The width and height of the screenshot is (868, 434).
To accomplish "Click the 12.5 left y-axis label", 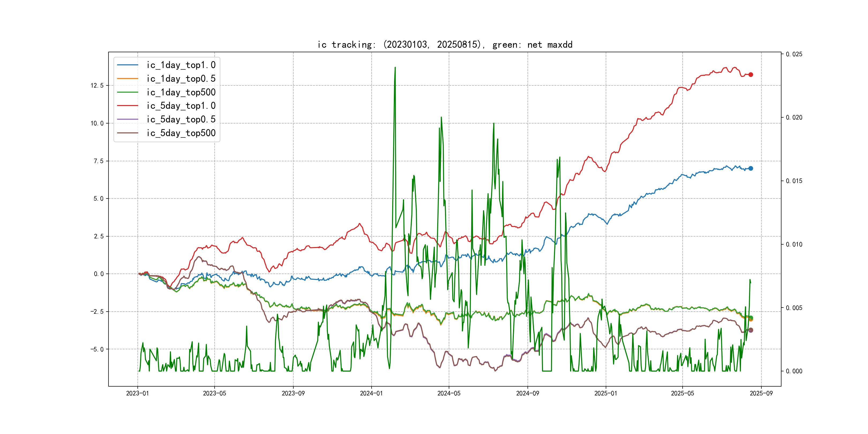I will click(97, 85).
